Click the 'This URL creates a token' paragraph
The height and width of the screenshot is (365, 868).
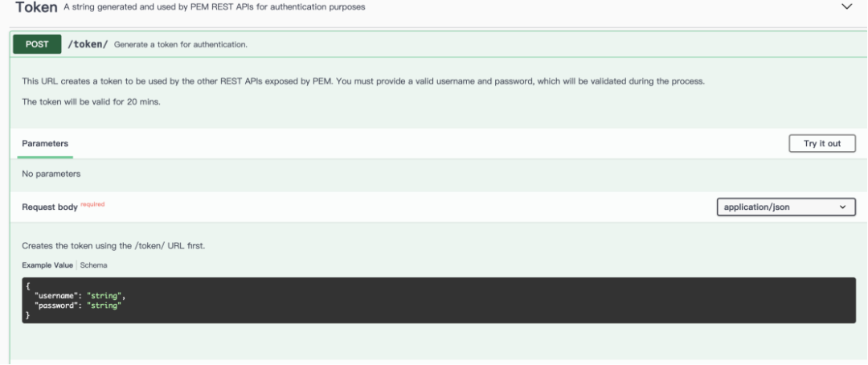[x=362, y=81]
